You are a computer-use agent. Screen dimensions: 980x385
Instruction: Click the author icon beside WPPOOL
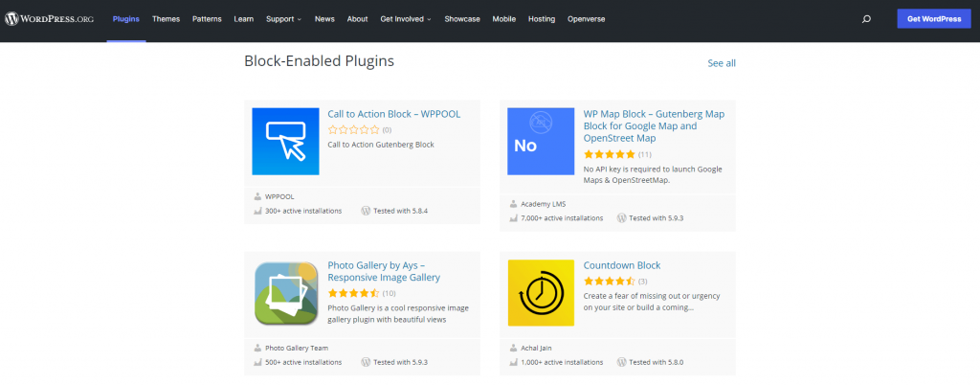click(x=257, y=196)
